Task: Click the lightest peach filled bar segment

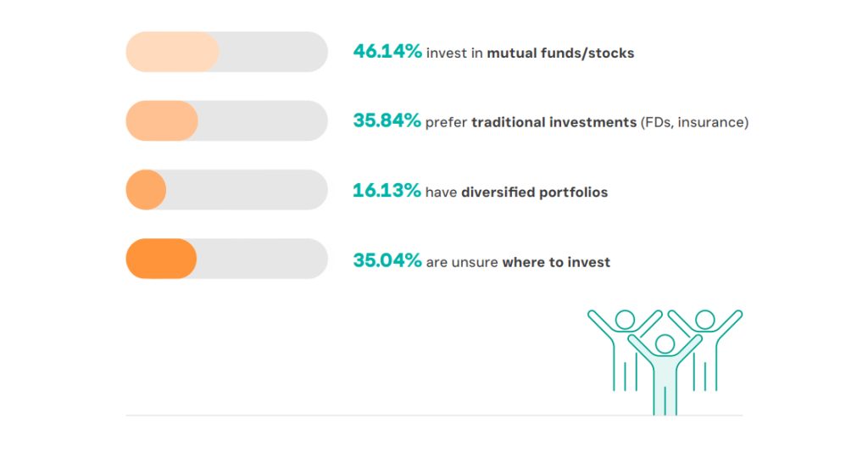Action: click(173, 52)
